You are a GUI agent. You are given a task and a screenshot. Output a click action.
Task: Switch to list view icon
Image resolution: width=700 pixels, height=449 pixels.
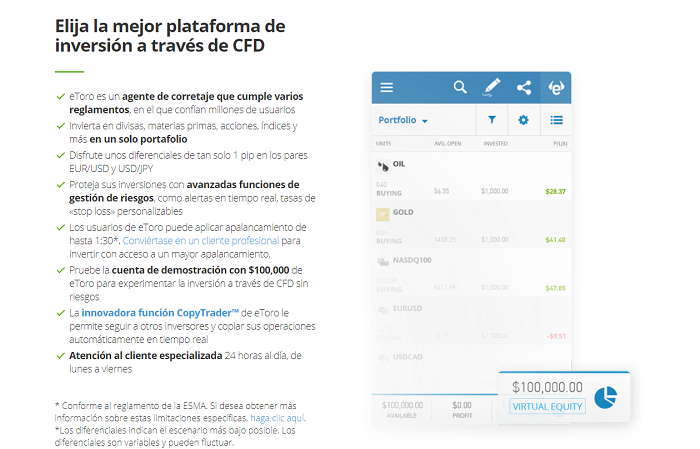(556, 120)
